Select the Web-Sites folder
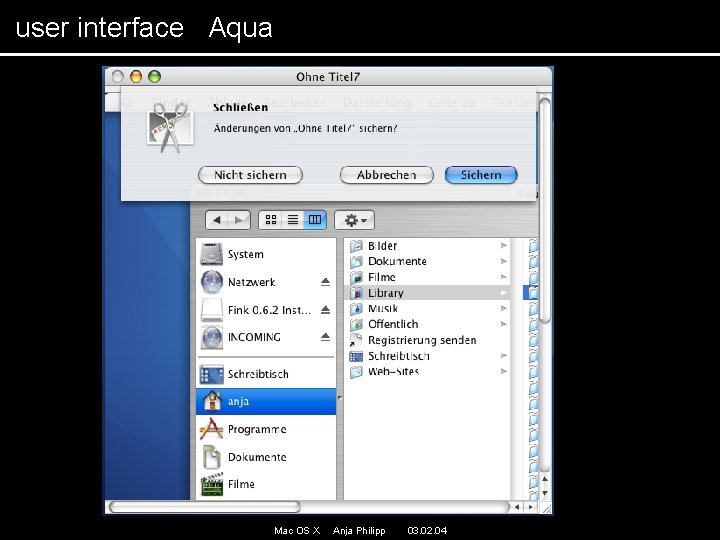 tap(427, 371)
